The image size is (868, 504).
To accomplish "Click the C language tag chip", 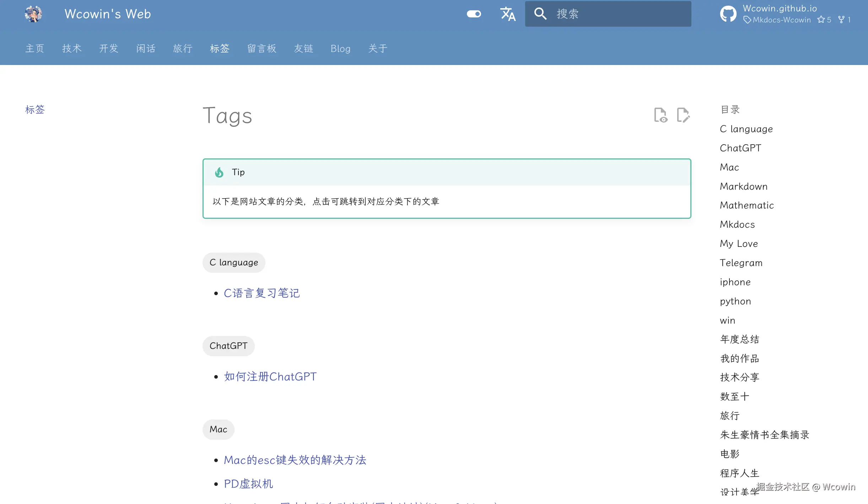I will tap(234, 262).
